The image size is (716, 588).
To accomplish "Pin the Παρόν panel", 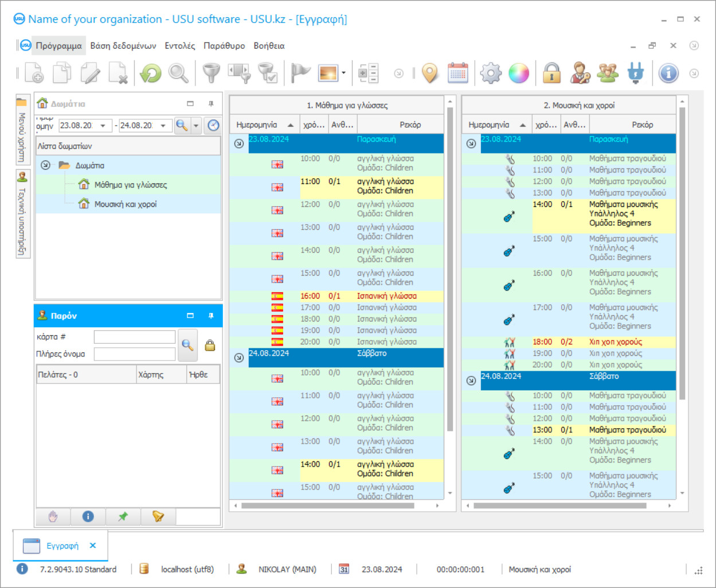I will (x=211, y=316).
